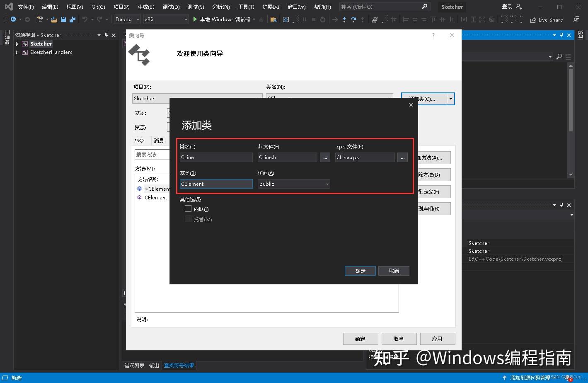Click the 应用 button in 类向导
This screenshot has width=588, height=383.
pos(437,339)
